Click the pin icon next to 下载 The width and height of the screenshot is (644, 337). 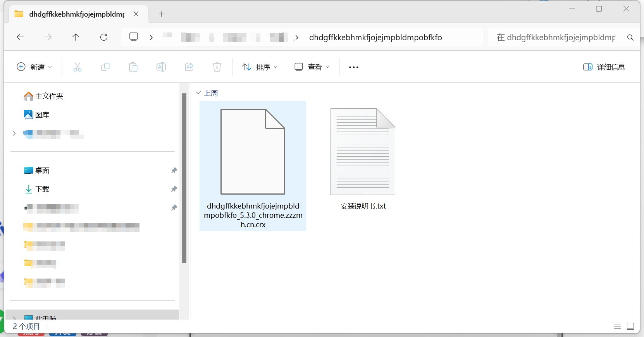174,189
